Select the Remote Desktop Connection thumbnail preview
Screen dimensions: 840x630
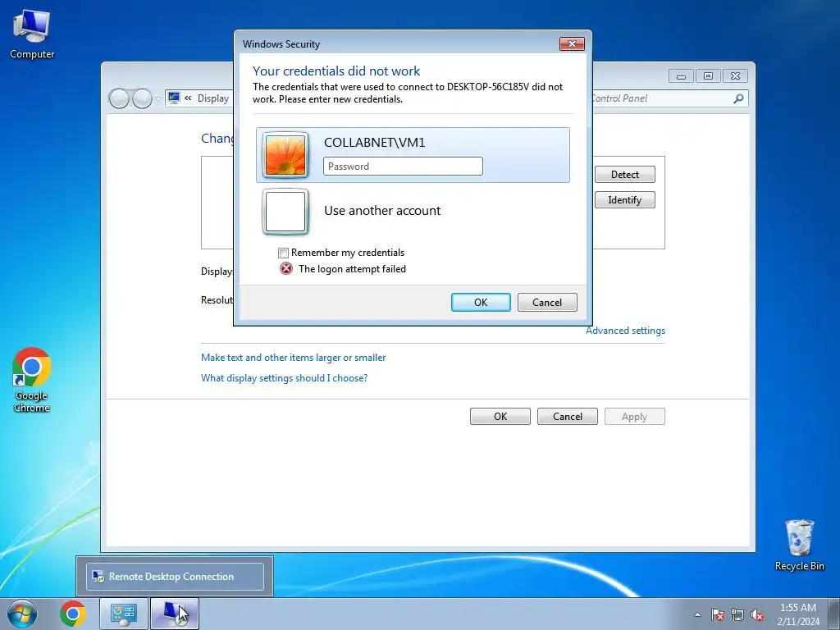175,577
